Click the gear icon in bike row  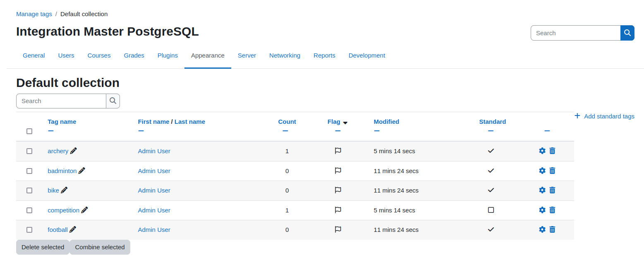coord(542,190)
